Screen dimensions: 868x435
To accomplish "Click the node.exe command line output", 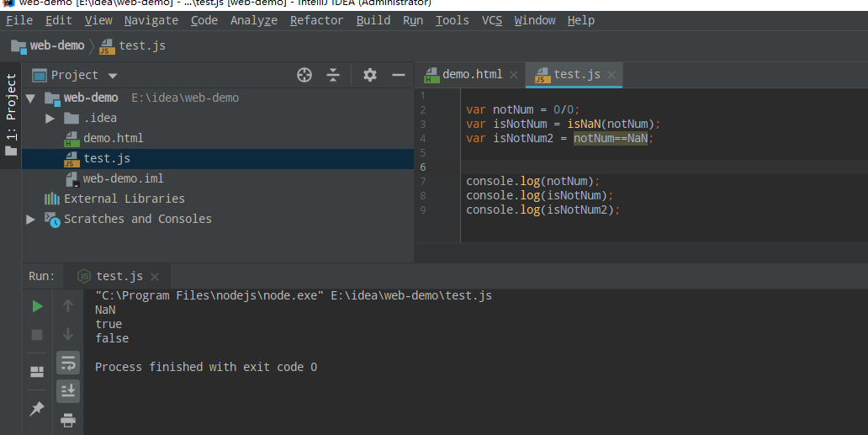I will [x=294, y=295].
